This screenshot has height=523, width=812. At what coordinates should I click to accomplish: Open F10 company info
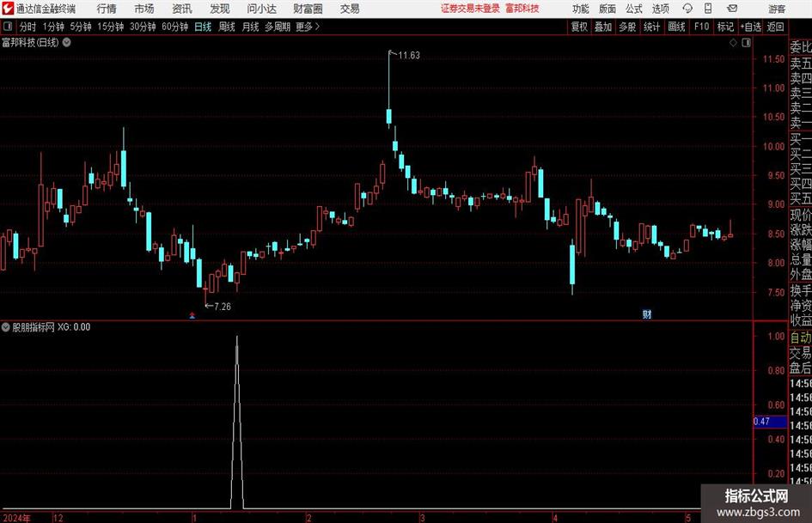pos(701,27)
